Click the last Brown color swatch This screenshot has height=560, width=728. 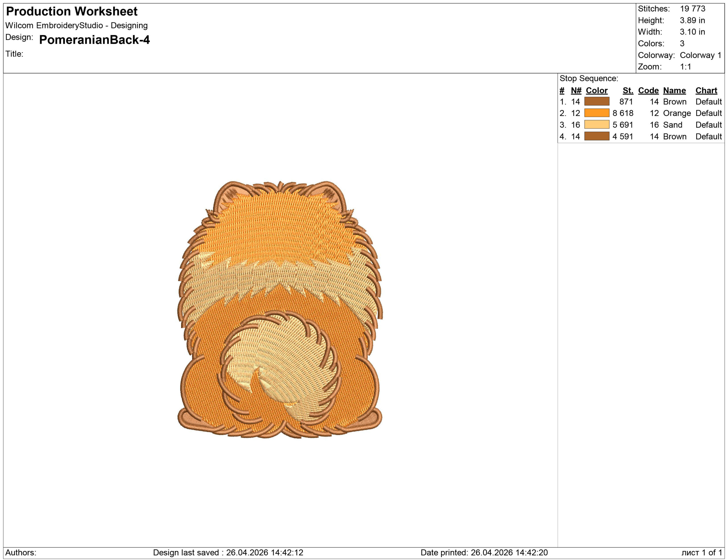[597, 136]
